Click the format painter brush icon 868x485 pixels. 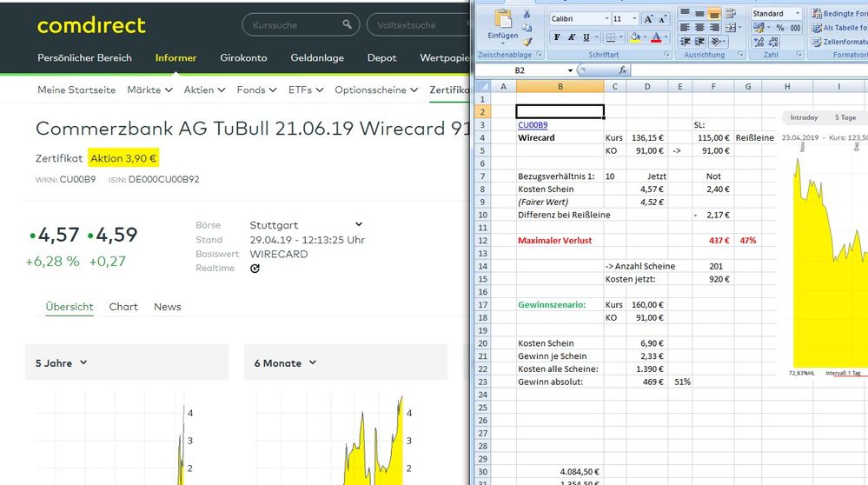point(527,41)
